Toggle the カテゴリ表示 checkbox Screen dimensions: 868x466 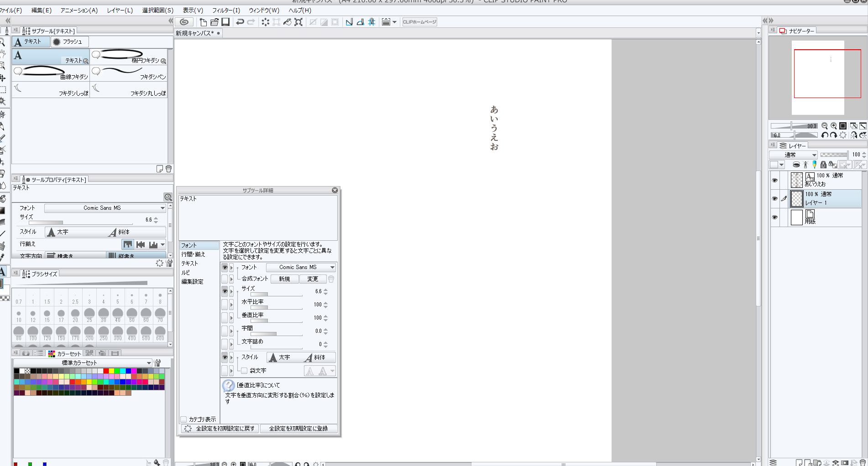183,419
